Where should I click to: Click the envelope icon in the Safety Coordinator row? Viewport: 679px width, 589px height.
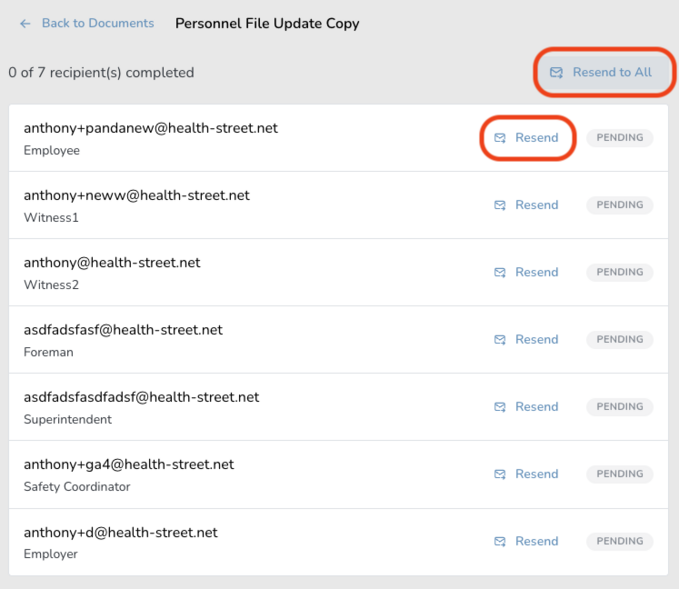click(x=500, y=474)
